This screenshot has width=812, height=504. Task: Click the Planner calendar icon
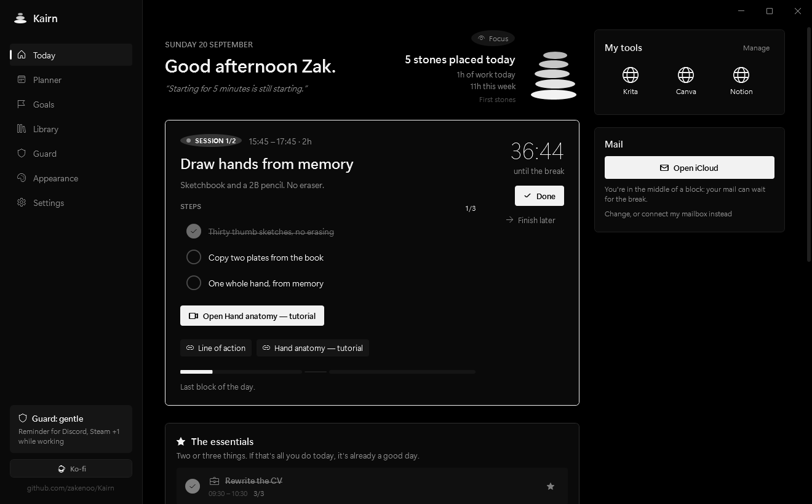pyautogui.click(x=22, y=79)
